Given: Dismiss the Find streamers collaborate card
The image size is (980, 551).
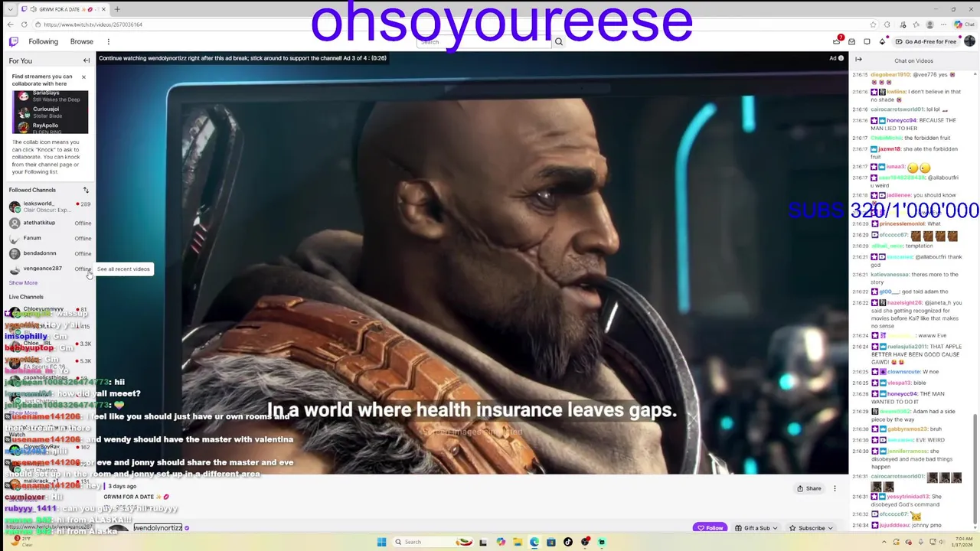Looking at the screenshot, I should [x=83, y=77].
